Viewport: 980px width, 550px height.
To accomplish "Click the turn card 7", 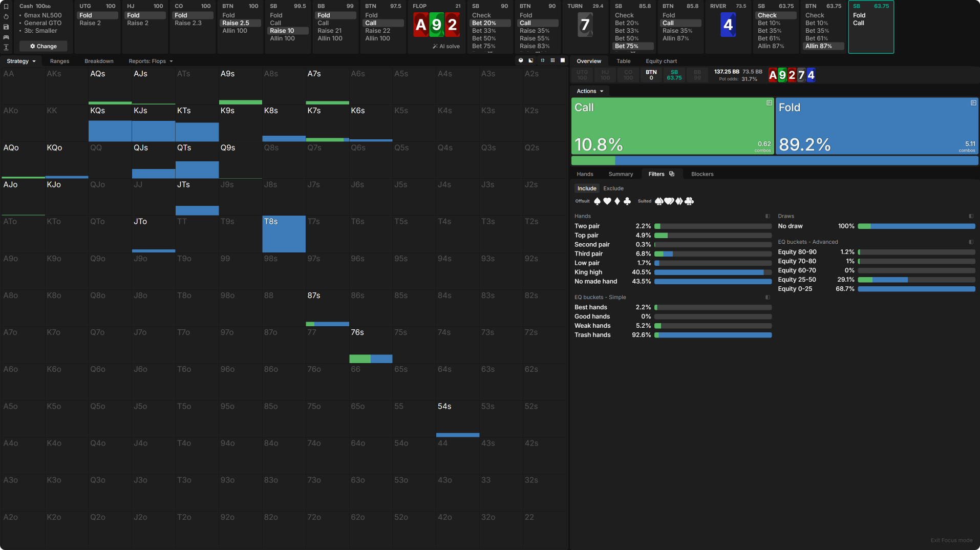I will point(585,25).
